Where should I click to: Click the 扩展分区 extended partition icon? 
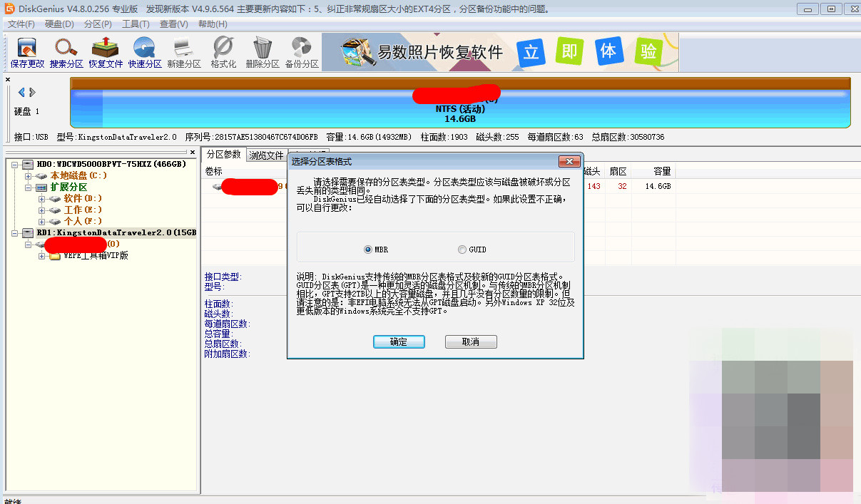(42, 187)
